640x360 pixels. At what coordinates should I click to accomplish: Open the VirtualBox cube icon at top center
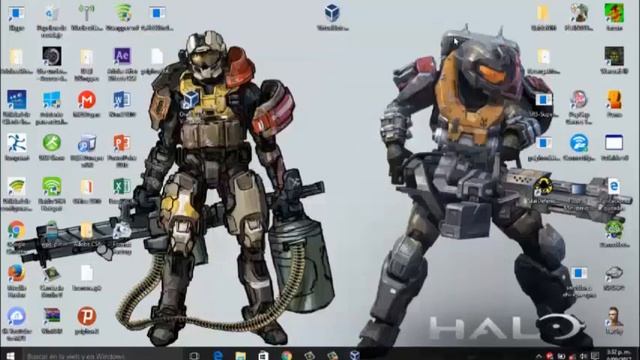click(332, 13)
